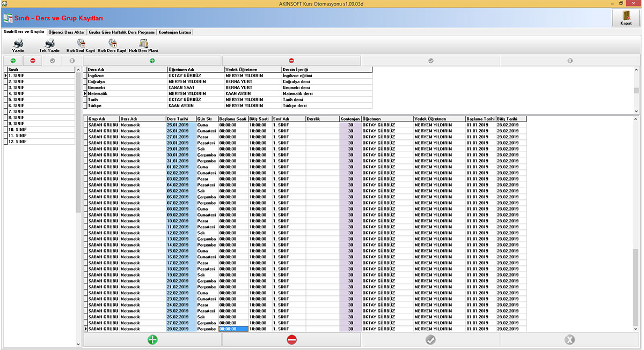Open the Gruba Göre Haftalık Ders Programı tab
Screen dimensions: 644x350
(x=122, y=32)
